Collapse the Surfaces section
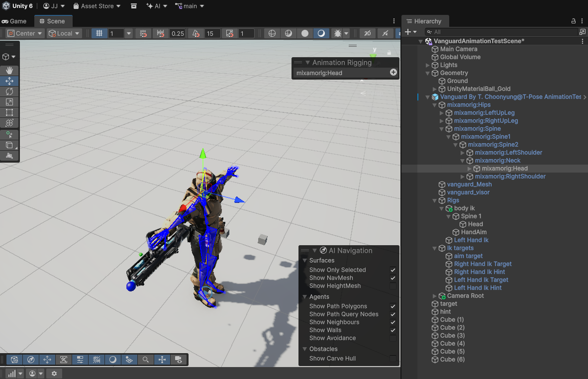Screen dimensions: 588x379 pyautogui.click(x=305, y=260)
